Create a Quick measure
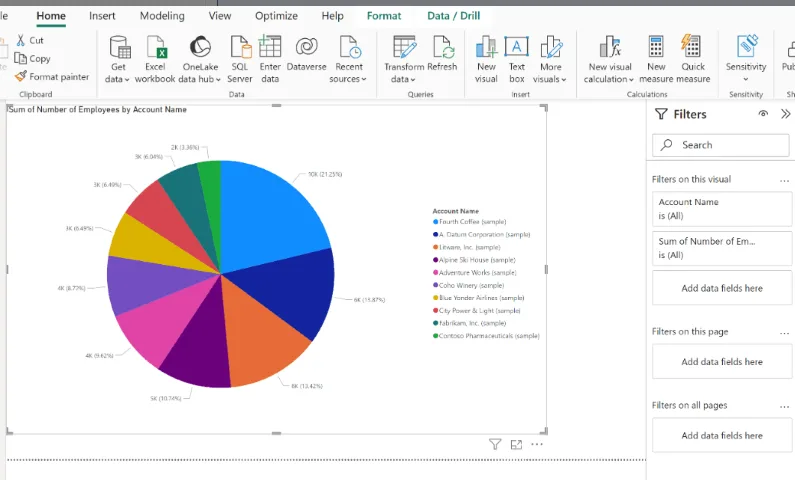 click(x=693, y=59)
